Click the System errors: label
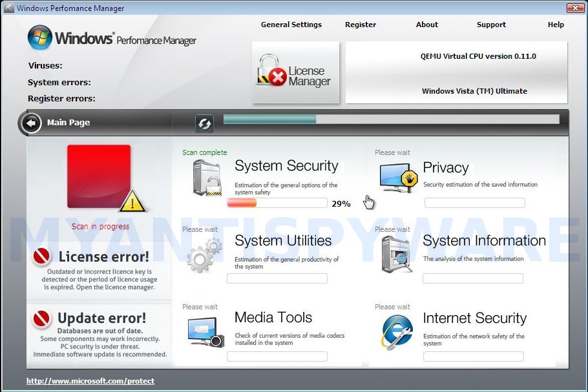 point(59,83)
